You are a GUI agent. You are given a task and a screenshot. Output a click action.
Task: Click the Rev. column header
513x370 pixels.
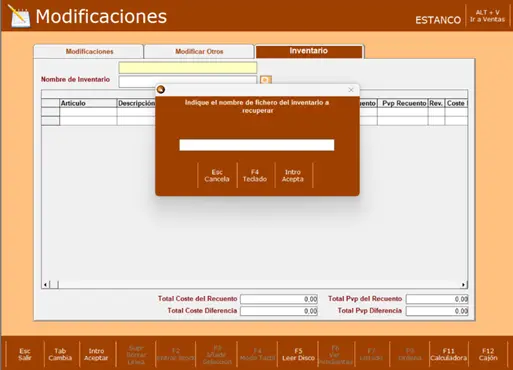pyautogui.click(x=436, y=103)
